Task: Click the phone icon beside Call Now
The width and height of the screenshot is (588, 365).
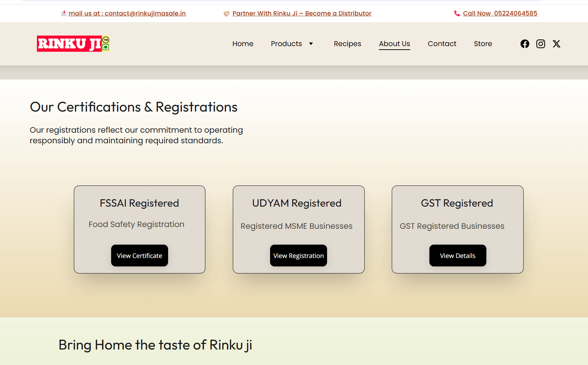Action: 457,13
